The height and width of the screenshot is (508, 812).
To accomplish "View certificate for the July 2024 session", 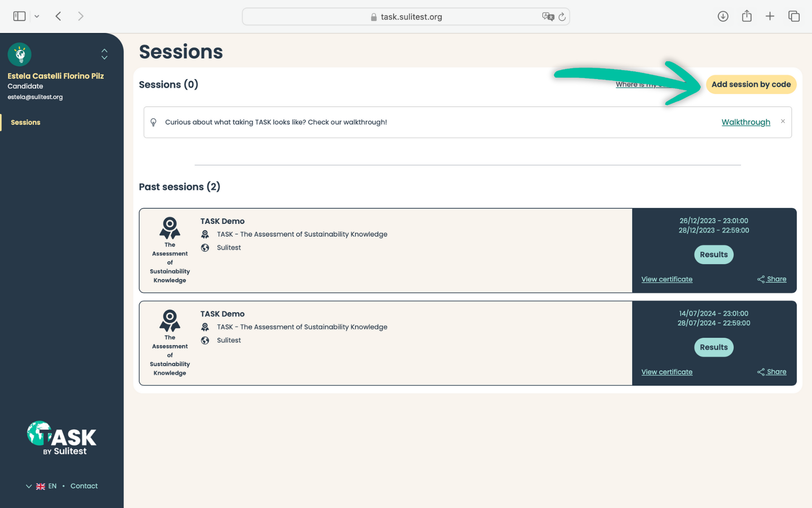I will click(666, 372).
